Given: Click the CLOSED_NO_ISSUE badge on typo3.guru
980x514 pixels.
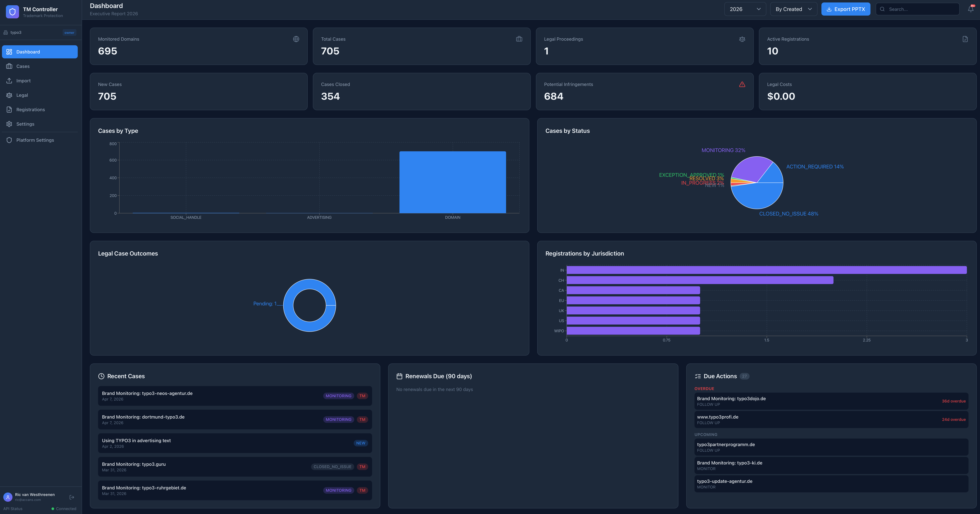Looking at the screenshot, I should [333, 467].
